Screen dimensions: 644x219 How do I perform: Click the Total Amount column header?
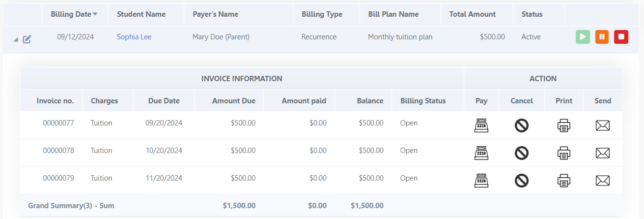tap(472, 14)
